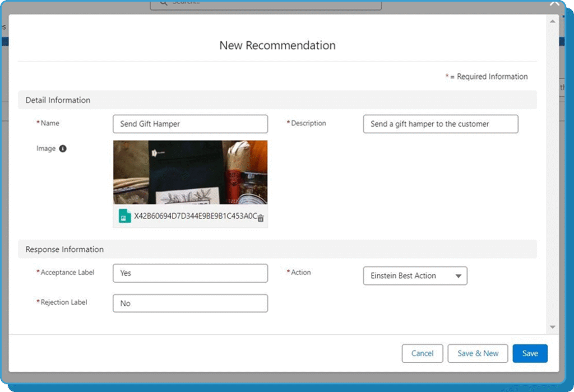Click the scrollbar up arrow in dialog
The height and width of the screenshot is (392, 574).
point(552,21)
